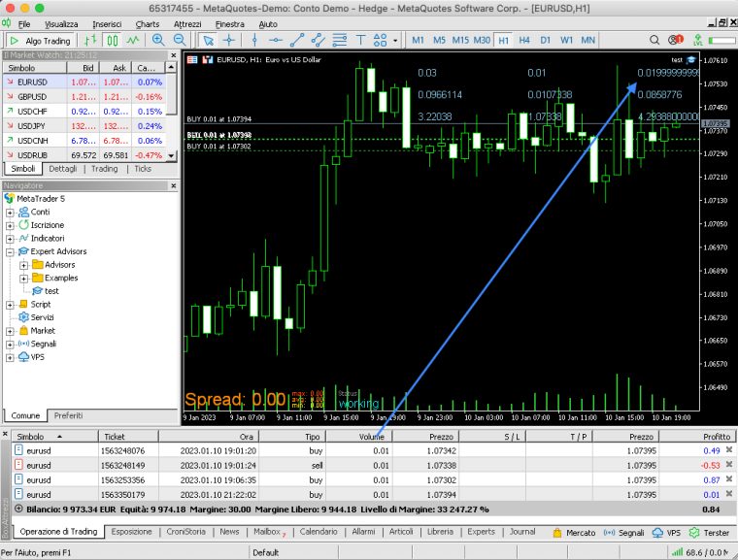Image resolution: width=738 pixels, height=560 pixels.
Task: Open the account notifications icon
Action: 676,40
